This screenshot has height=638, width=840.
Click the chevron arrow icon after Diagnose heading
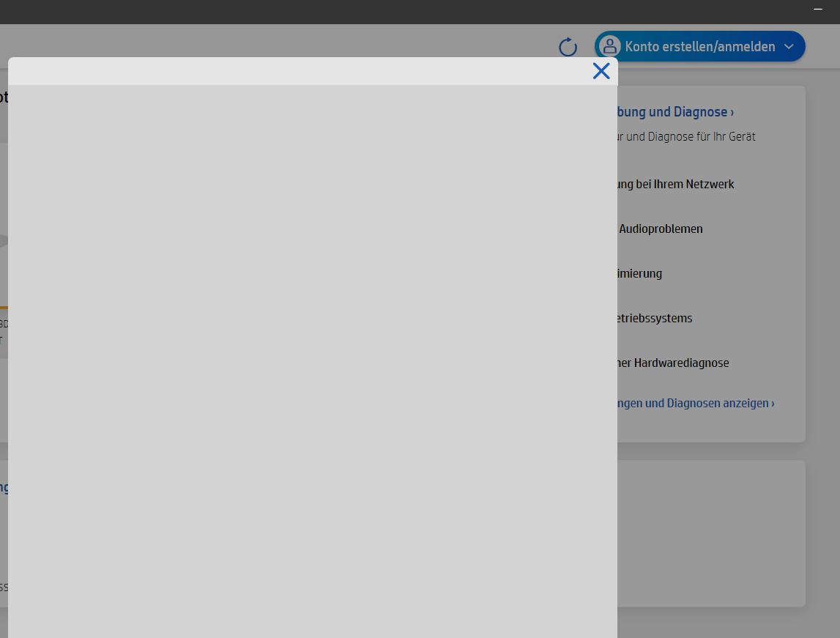pyautogui.click(x=732, y=111)
